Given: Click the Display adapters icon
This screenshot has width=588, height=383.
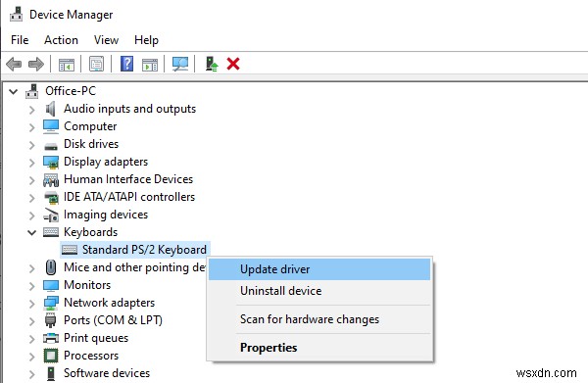Looking at the screenshot, I should click(x=51, y=163).
